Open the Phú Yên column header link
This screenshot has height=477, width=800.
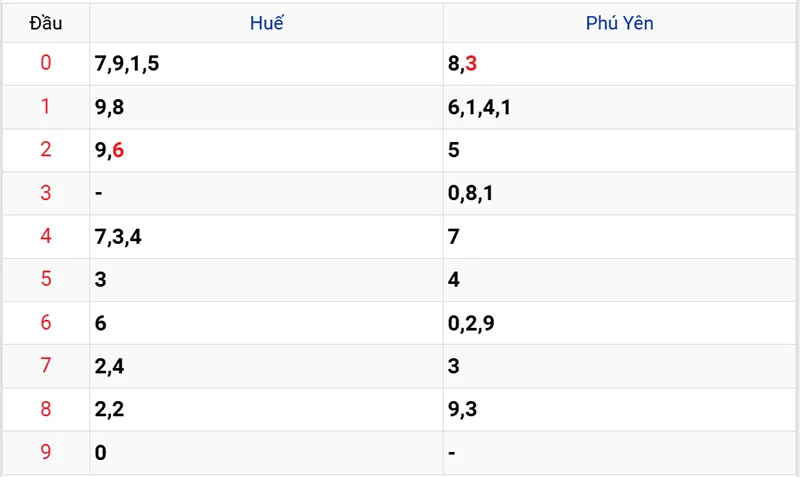[x=619, y=23]
